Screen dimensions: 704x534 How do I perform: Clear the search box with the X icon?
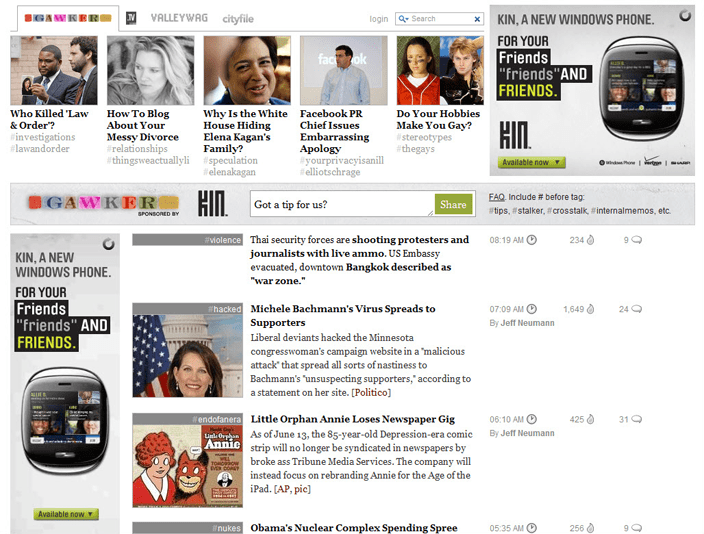[x=477, y=19]
